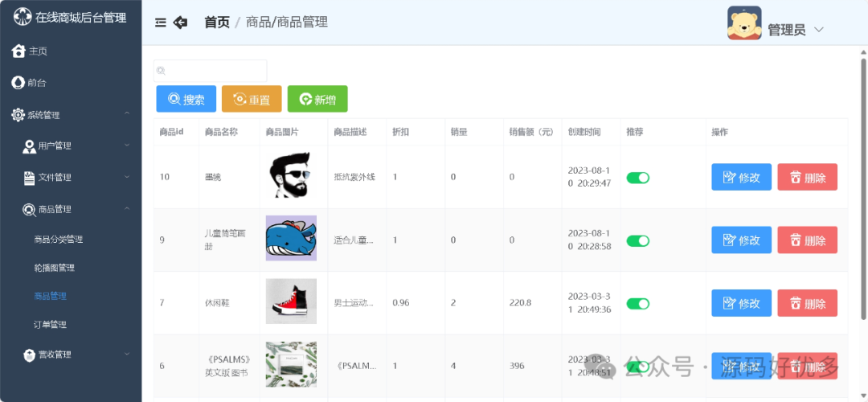Click 删除 button for product 墨镜

pos(807,177)
